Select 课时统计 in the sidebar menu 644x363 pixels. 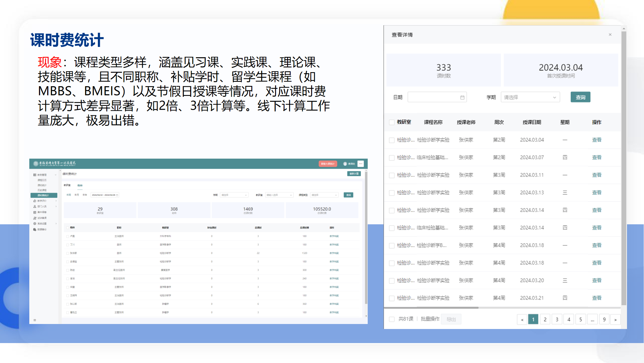(42, 185)
